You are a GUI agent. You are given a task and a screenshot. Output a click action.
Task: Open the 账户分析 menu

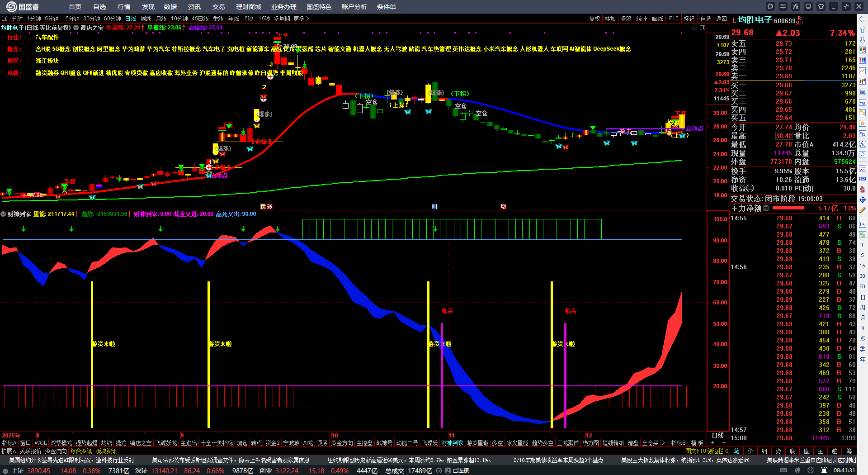point(354,7)
